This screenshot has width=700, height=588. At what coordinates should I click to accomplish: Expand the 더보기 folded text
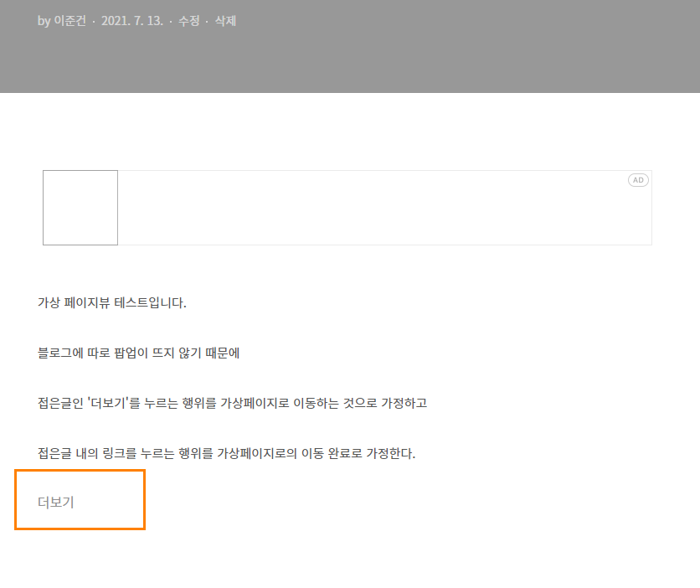[56, 503]
